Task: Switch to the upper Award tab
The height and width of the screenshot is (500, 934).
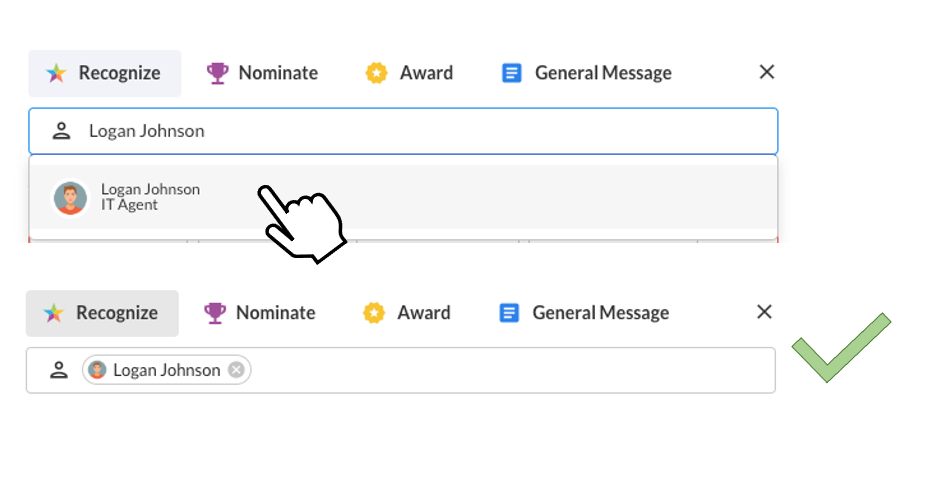Action: click(409, 73)
